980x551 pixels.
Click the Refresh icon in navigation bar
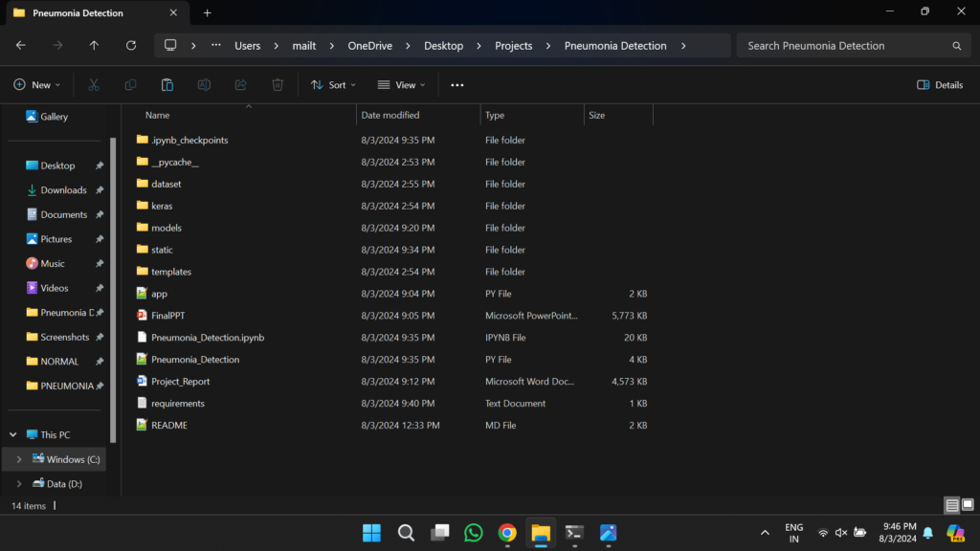[x=131, y=46]
